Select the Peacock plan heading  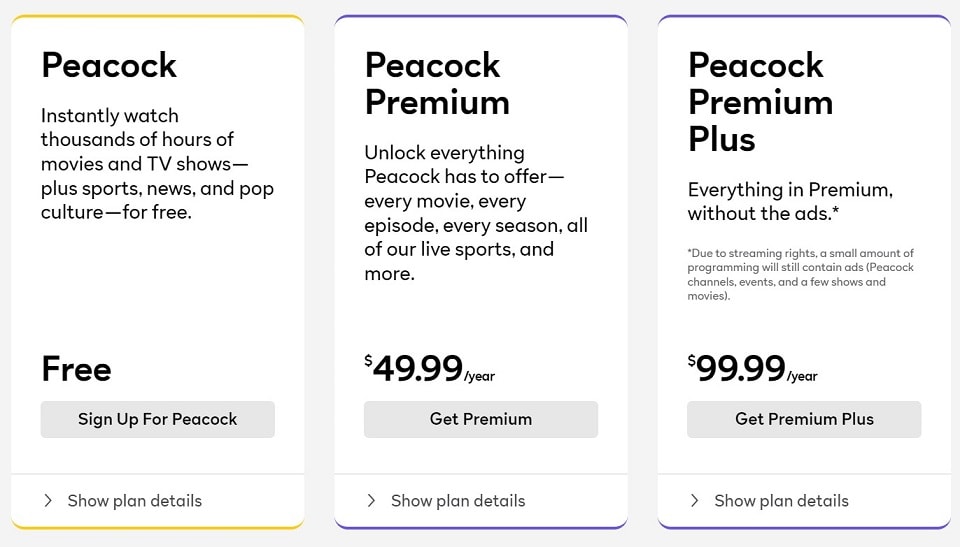(x=109, y=65)
